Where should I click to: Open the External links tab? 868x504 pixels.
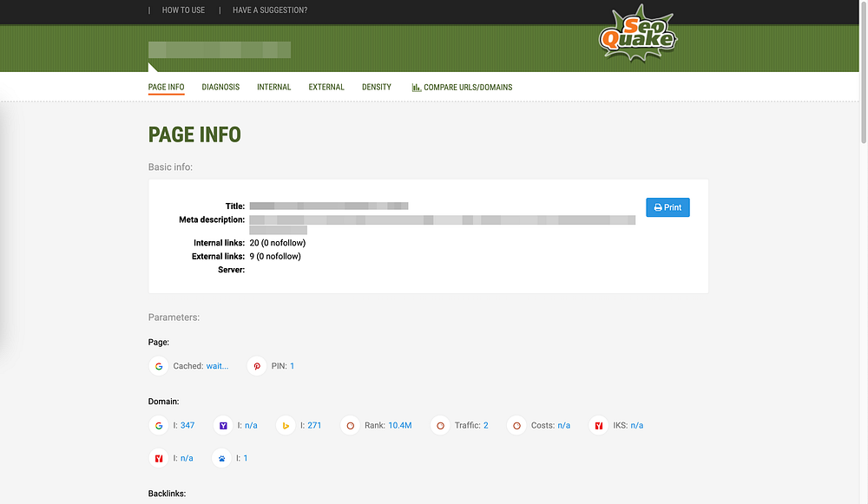[326, 88]
